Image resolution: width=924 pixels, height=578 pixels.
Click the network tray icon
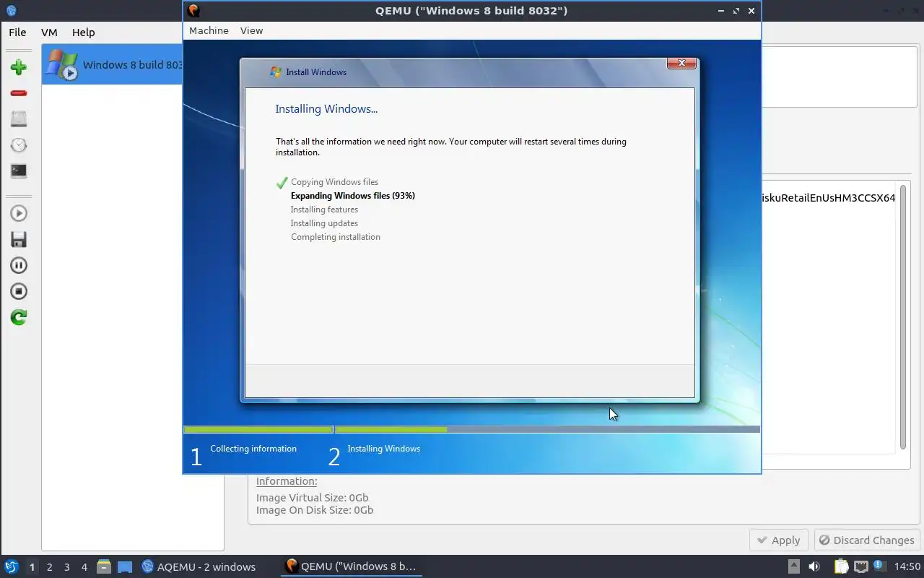click(x=860, y=566)
